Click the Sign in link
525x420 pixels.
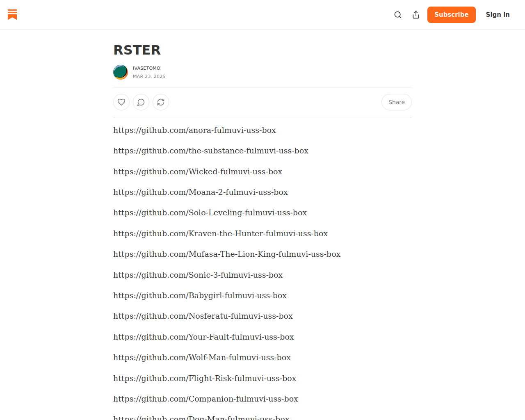pos(498,15)
